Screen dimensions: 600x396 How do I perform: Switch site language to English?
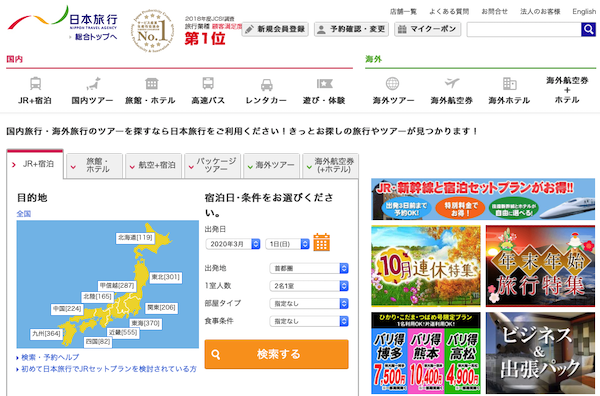[584, 12]
